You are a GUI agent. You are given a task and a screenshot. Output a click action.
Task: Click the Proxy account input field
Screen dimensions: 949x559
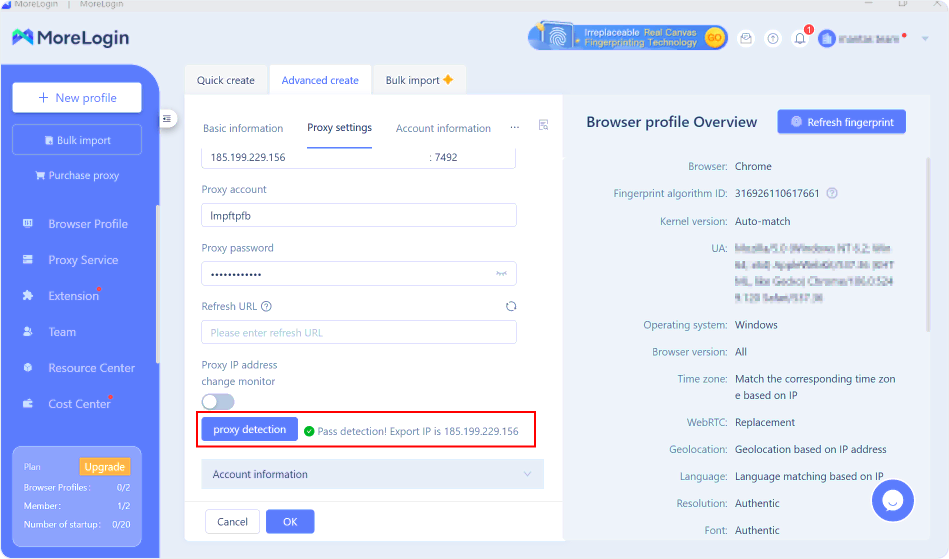click(x=359, y=215)
